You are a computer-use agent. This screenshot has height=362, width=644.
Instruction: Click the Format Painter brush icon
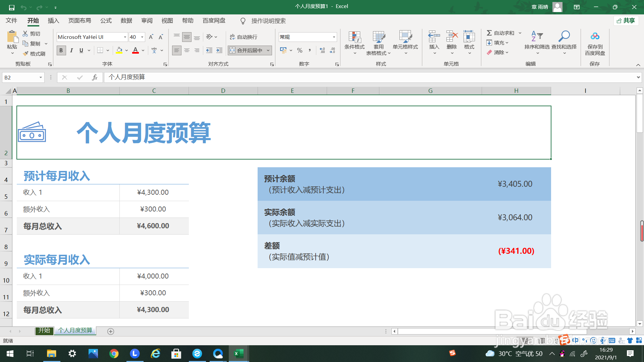[26, 54]
